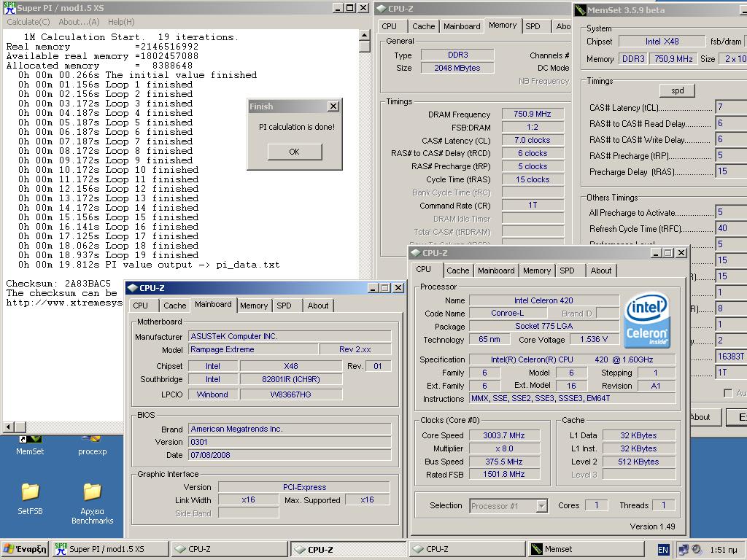
Task: Open About tab in CPU-Z processor window
Action: (601, 271)
